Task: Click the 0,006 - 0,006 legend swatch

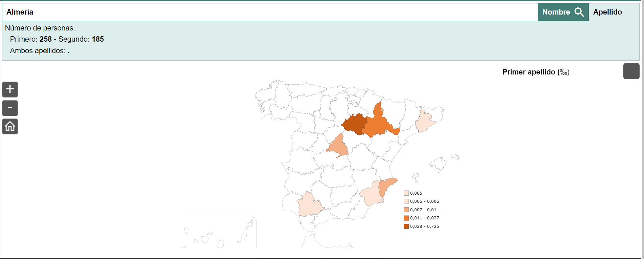Action: (x=406, y=201)
